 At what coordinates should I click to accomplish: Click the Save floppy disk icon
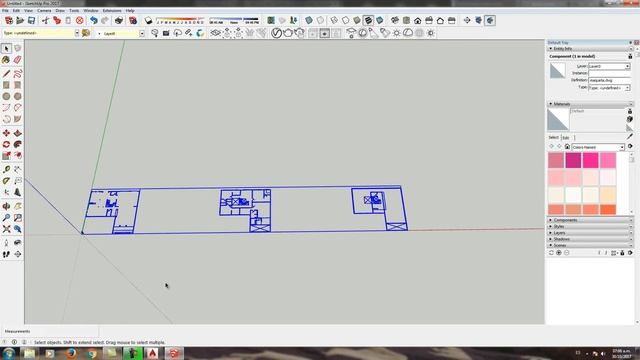pos(31,20)
